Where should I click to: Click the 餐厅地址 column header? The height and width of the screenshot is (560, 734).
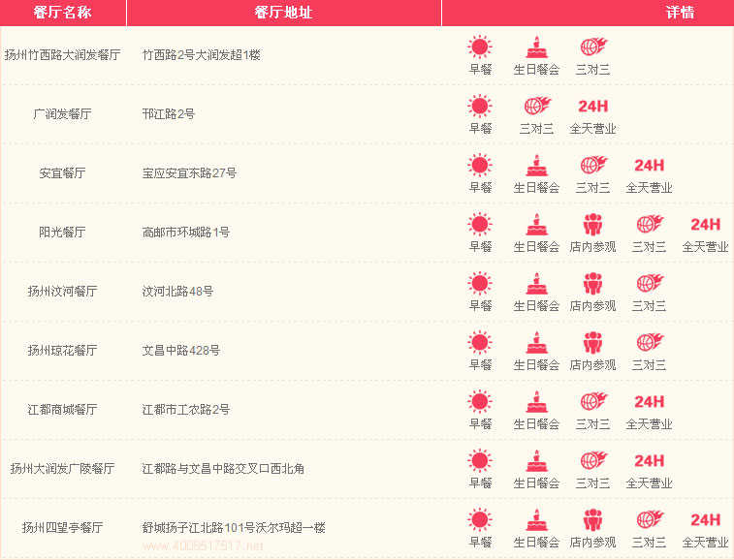point(284,13)
